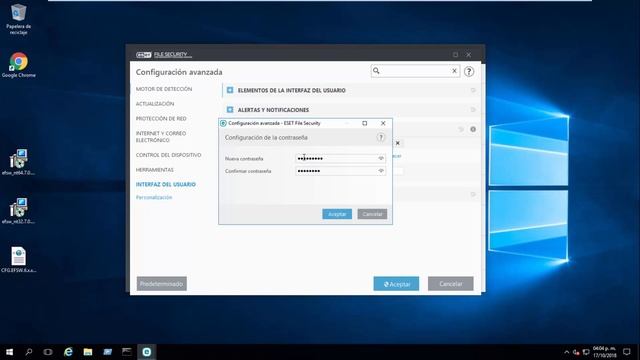
Task: Click the network tray icon
Action: pyautogui.click(x=586, y=352)
